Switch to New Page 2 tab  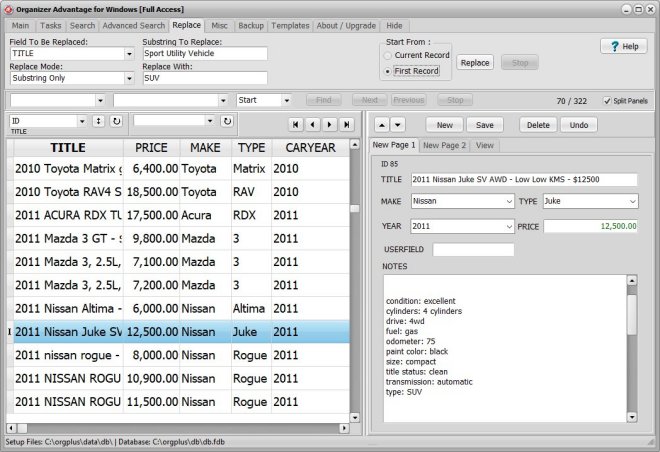pos(444,145)
